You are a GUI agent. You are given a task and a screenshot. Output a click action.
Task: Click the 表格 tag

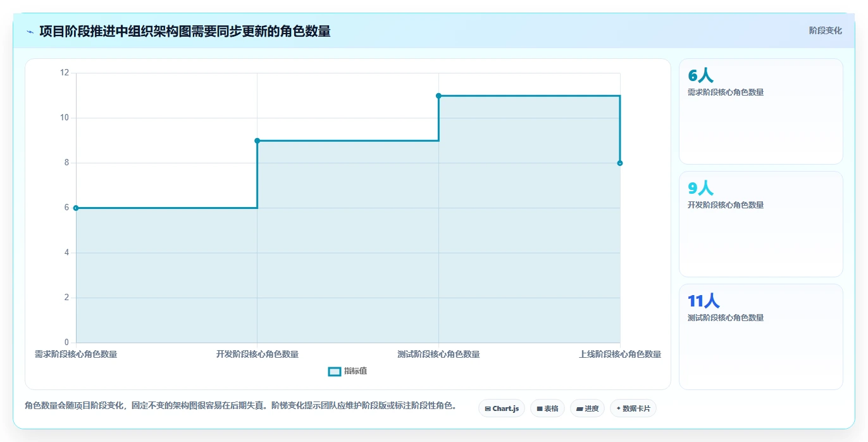pyautogui.click(x=547, y=408)
